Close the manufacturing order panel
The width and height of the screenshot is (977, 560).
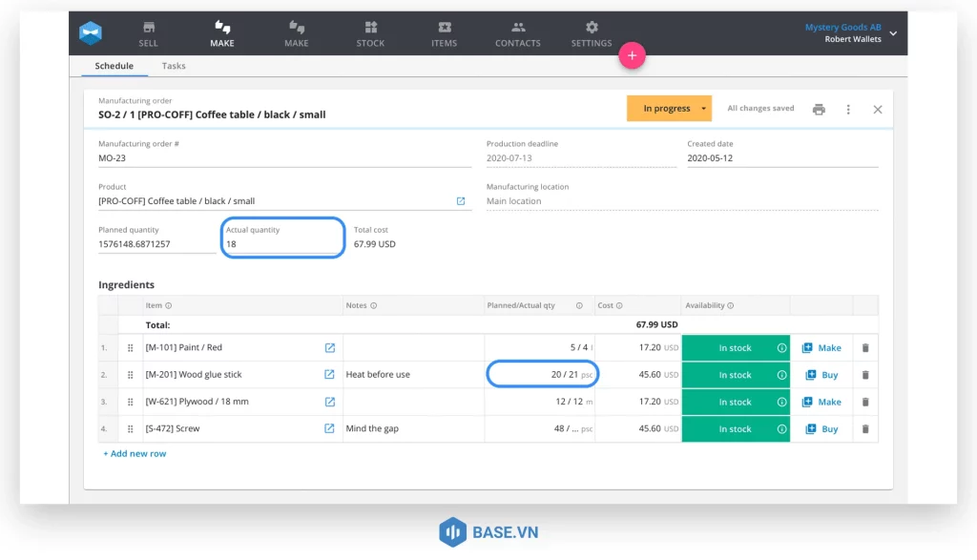pyautogui.click(x=878, y=110)
